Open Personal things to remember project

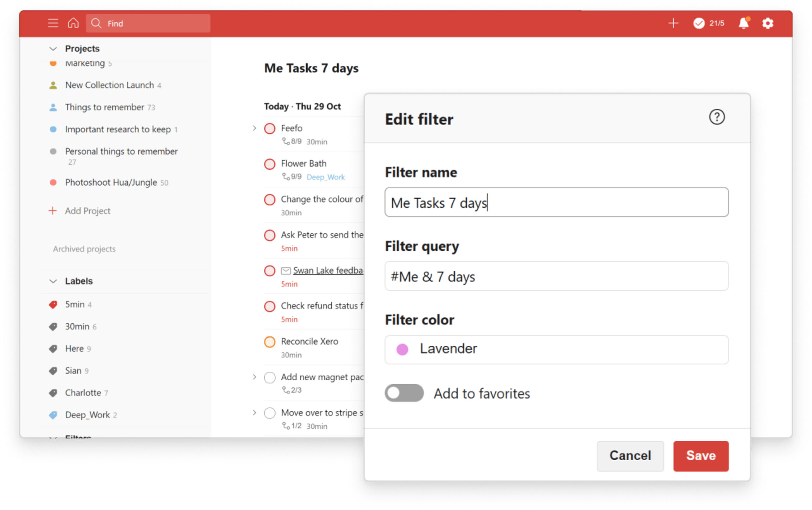click(x=121, y=151)
